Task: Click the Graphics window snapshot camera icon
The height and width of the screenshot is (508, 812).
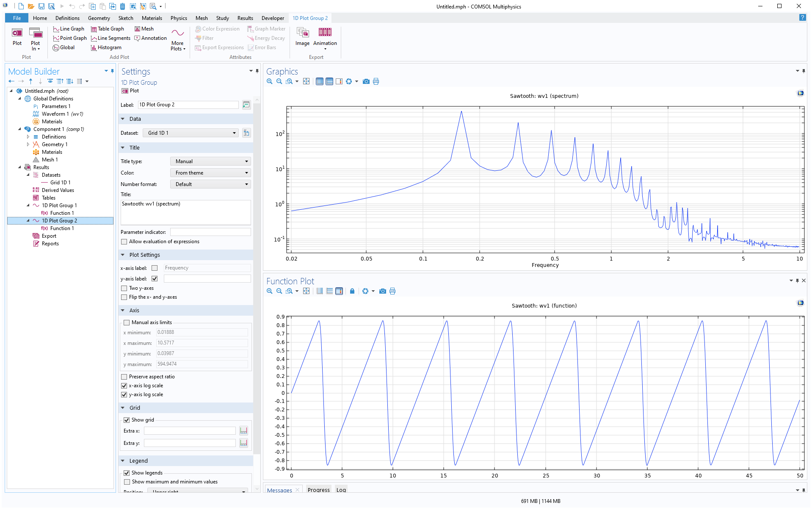Action: click(366, 81)
